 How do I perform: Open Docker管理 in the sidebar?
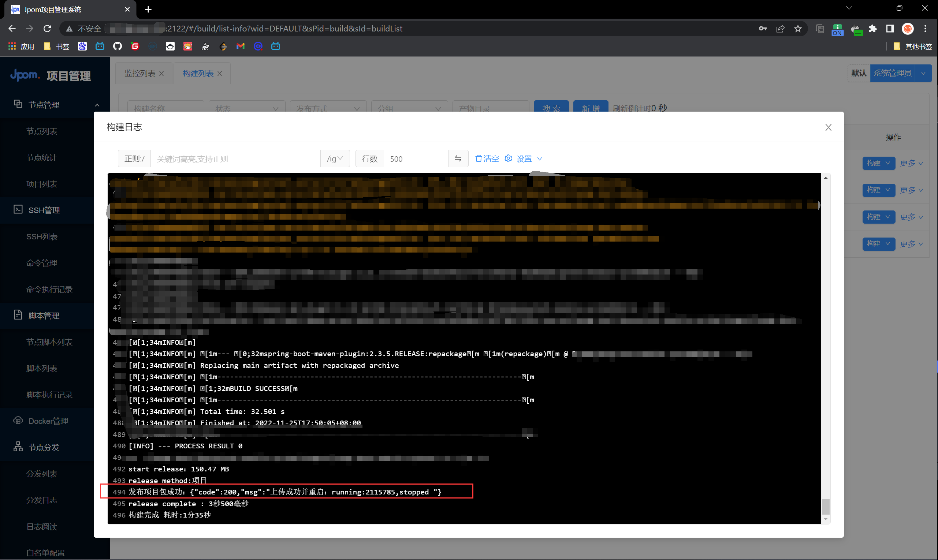click(48, 421)
